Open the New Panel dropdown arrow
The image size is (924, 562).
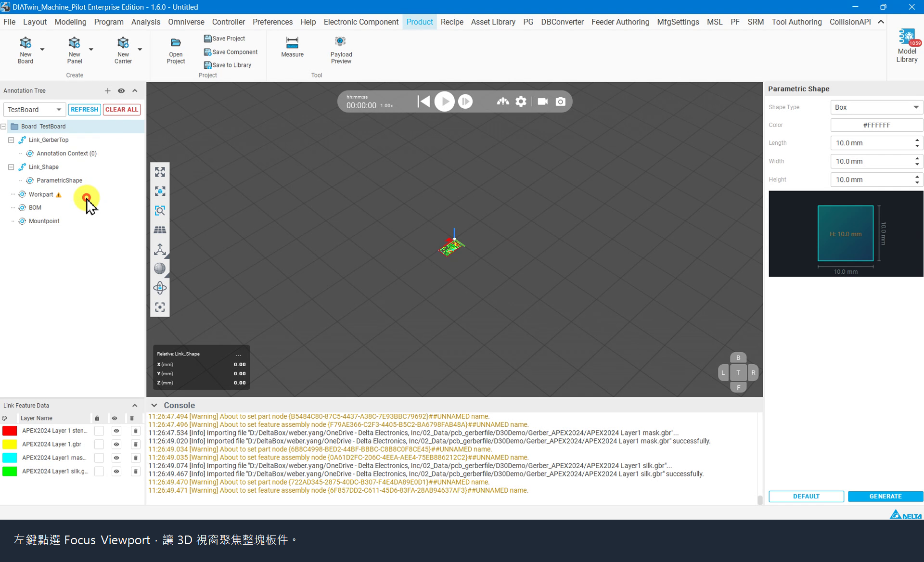tap(91, 49)
